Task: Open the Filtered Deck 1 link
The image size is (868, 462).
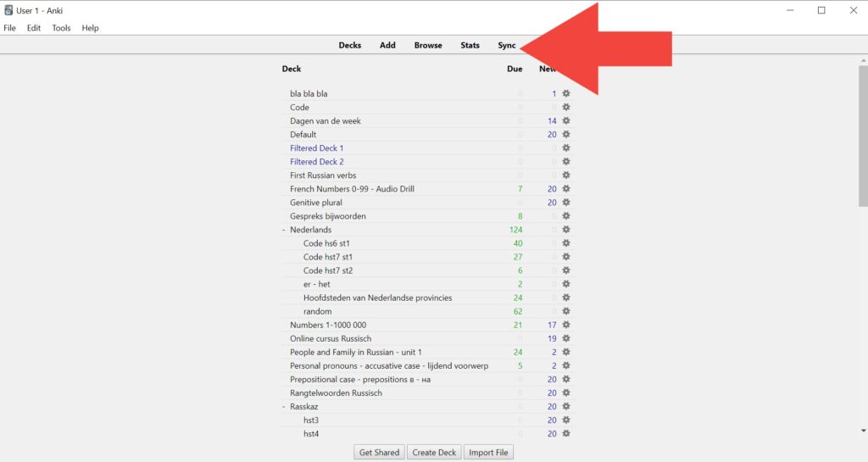Action: [x=317, y=148]
